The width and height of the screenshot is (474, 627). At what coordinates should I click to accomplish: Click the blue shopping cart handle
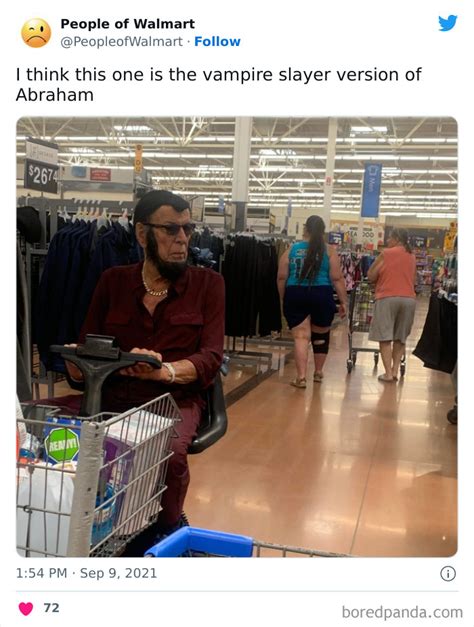tap(200, 542)
